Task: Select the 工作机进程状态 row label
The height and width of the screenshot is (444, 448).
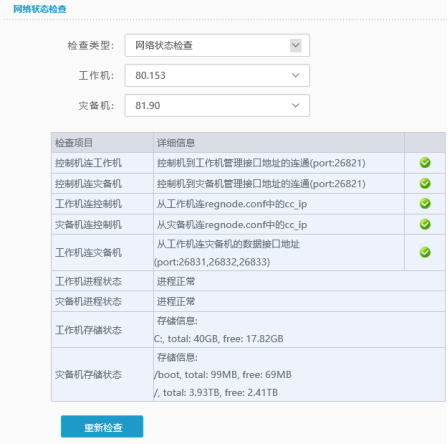Action: pos(88,282)
